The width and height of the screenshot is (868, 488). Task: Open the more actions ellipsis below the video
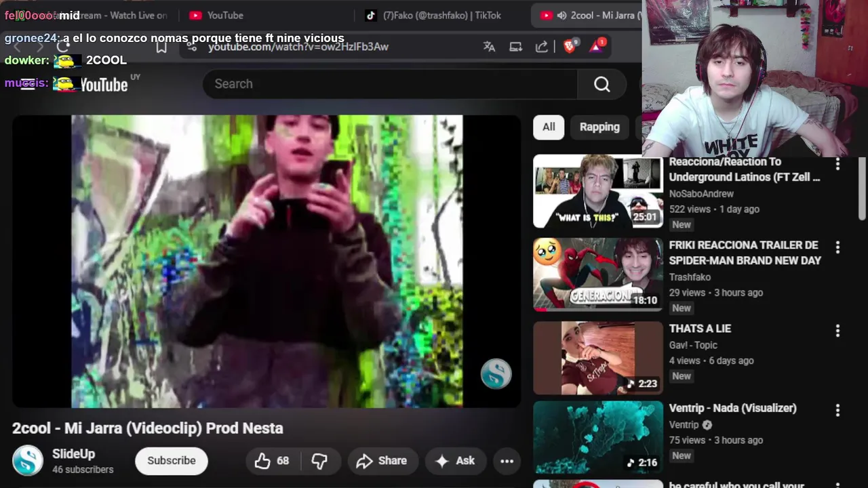point(507,461)
